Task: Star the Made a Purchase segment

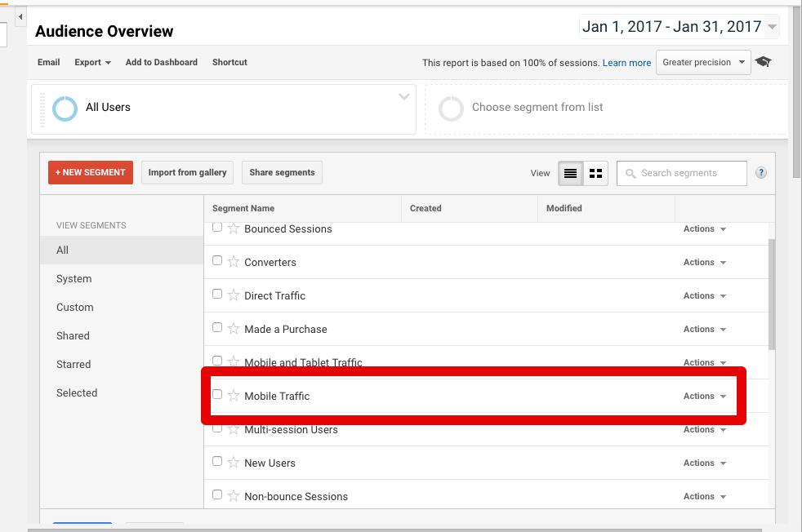Action: click(x=234, y=329)
